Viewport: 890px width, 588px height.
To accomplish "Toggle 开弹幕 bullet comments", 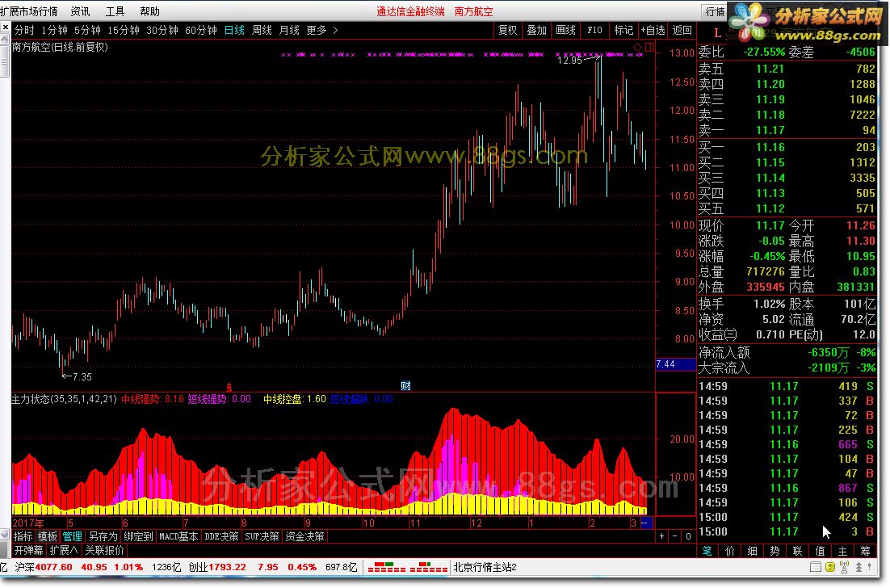I will tap(28, 550).
